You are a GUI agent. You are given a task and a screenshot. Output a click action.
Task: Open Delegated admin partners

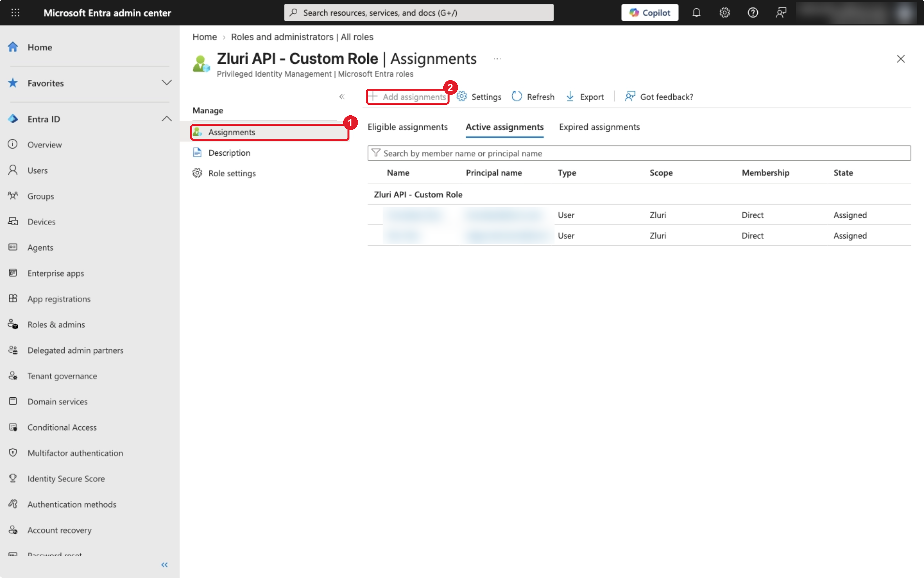(x=75, y=350)
